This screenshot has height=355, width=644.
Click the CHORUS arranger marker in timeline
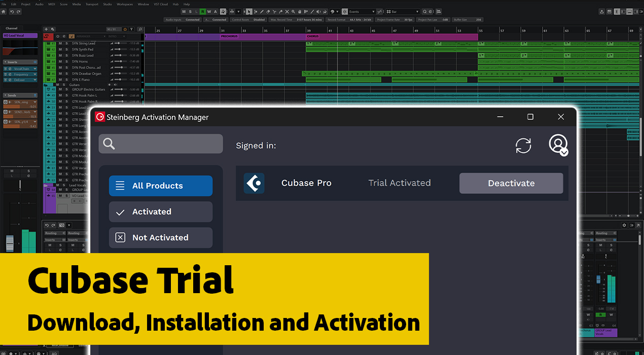click(392, 37)
